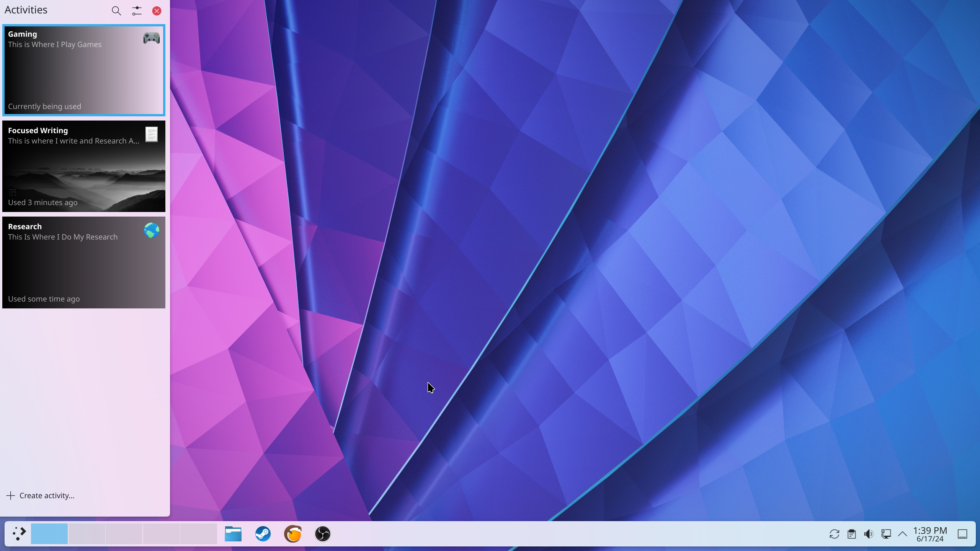The width and height of the screenshot is (980, 551).
Task: Launch Lutris from the taskbar
Action: tap(293, 533)
